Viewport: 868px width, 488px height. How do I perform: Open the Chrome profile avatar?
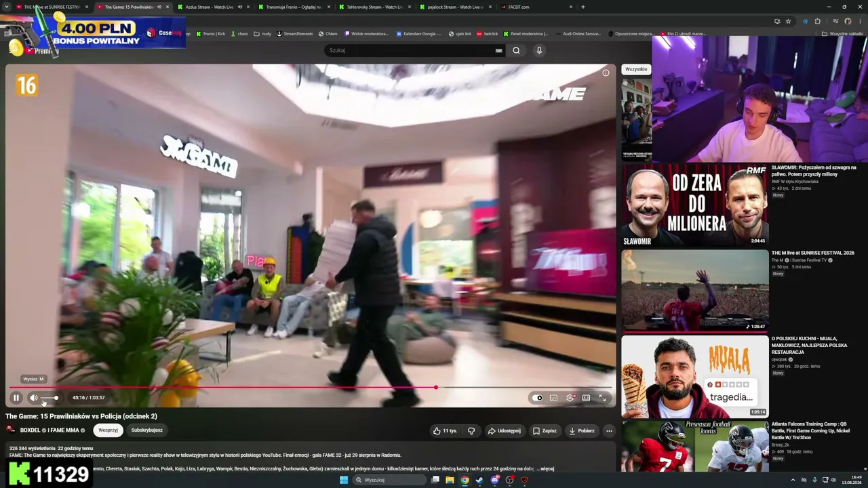coord(848,21)
